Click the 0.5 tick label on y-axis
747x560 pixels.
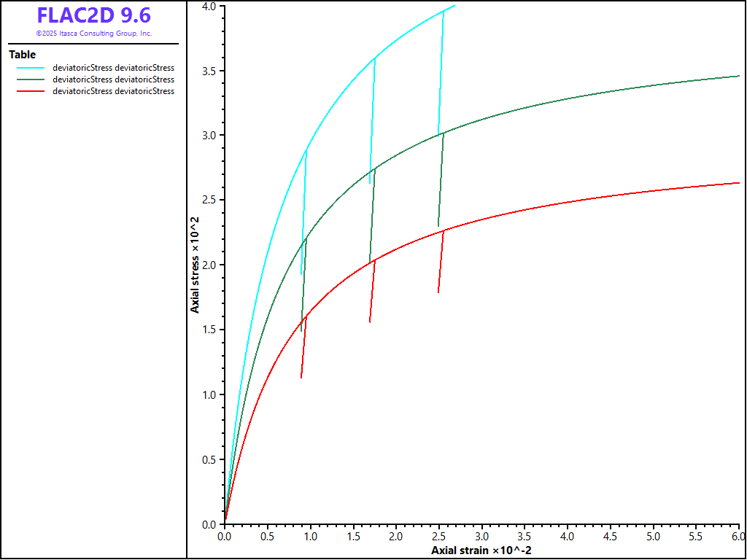pos(209,459)
